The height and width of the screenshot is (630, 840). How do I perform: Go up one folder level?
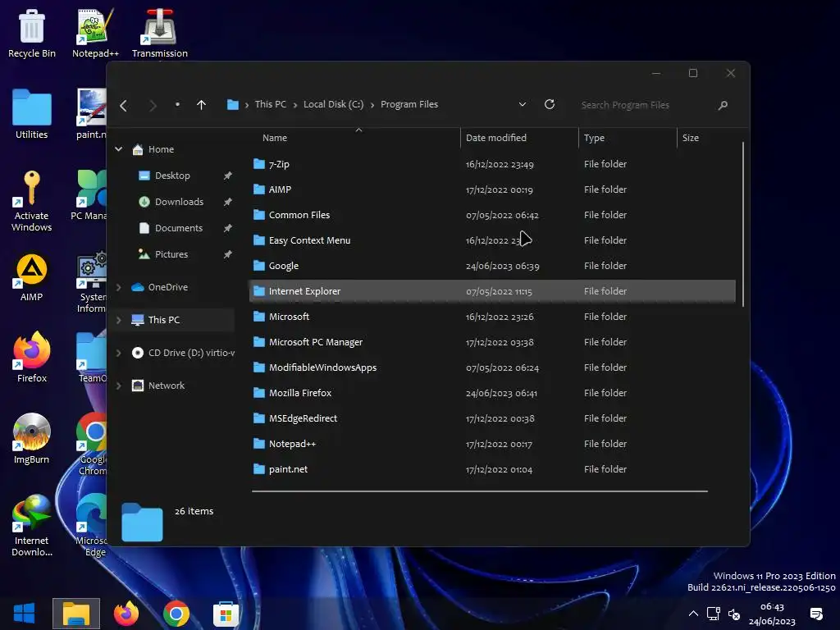[201, 105]
